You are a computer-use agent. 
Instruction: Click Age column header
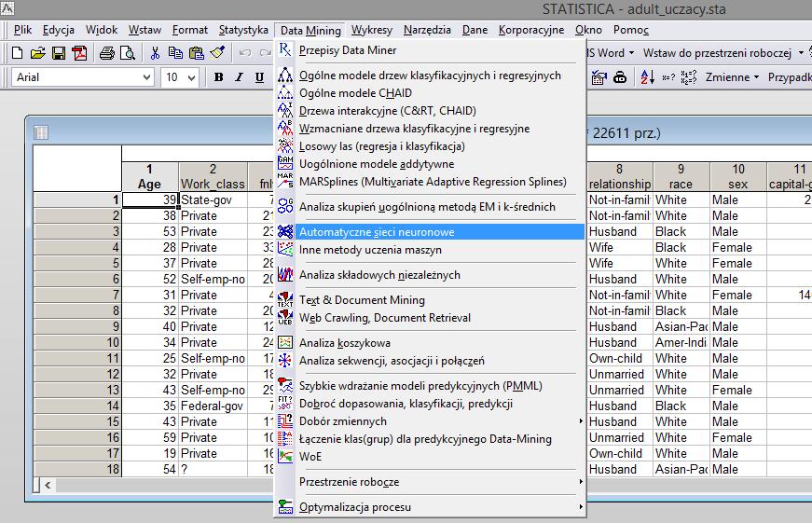point(150,176)
